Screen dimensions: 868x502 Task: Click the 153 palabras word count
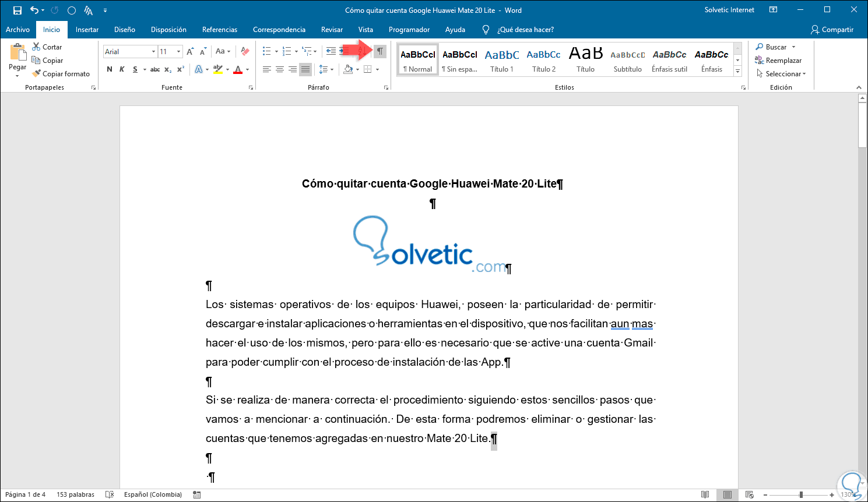coord(75,495)
